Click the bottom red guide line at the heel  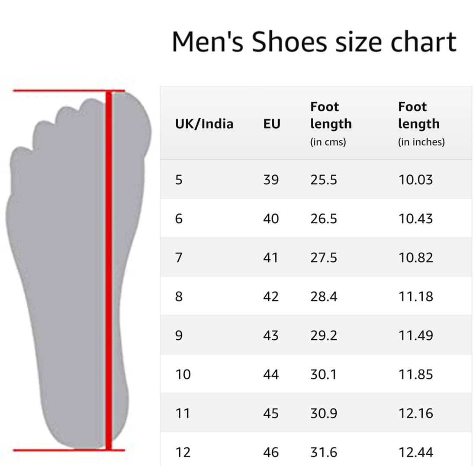pos(69,450)
